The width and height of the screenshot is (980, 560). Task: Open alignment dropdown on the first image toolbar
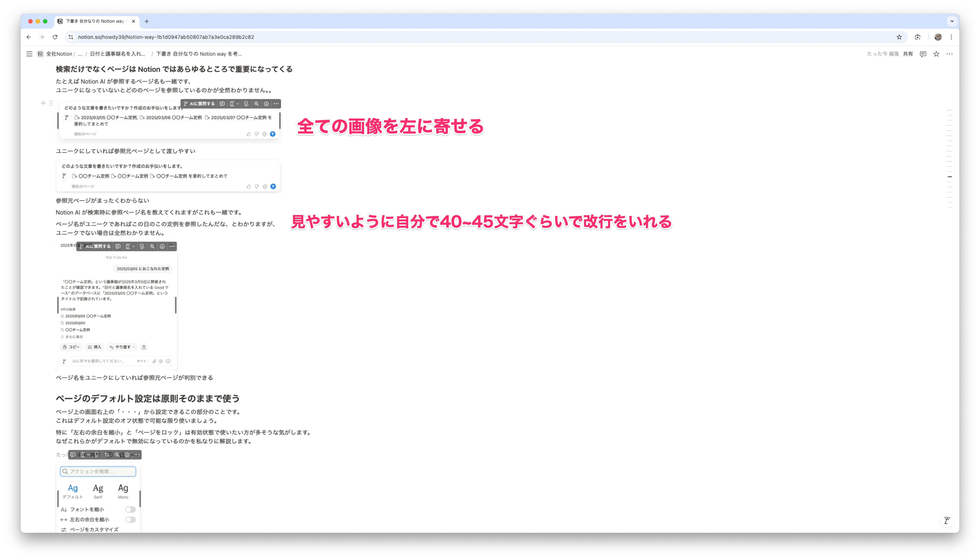[x=234, y=104]
